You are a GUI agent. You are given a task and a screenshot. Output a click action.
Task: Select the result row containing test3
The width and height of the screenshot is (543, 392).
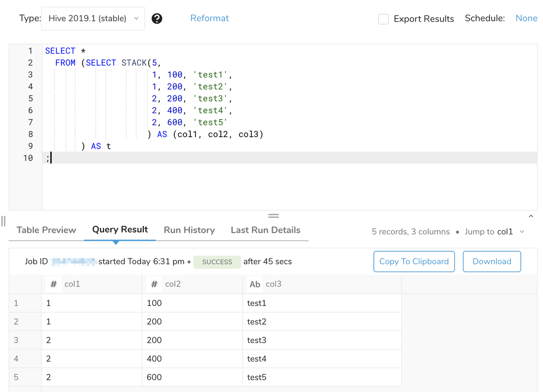pyautogui.click(x=181, y=340)
